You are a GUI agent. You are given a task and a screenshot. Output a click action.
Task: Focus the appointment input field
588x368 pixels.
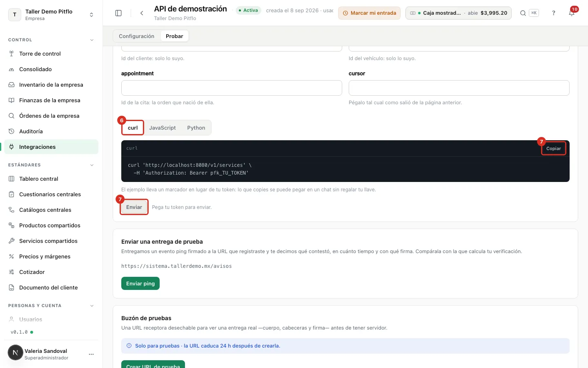[232, 88]
